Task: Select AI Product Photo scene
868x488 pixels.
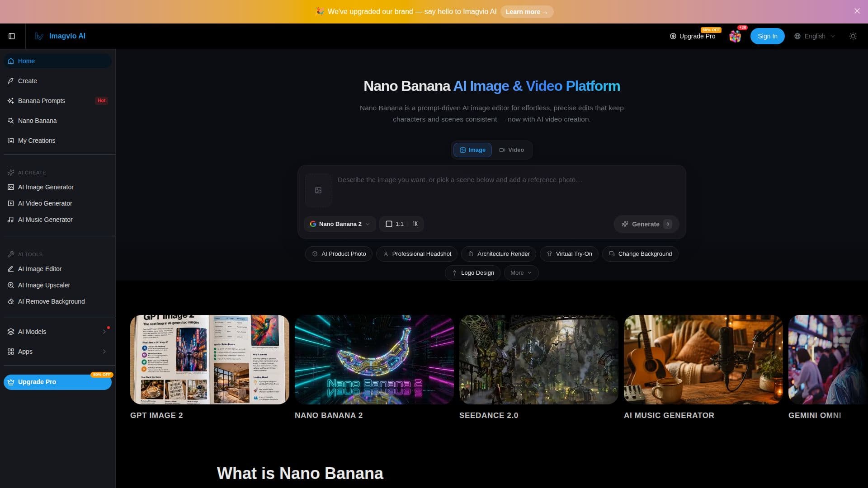Action: tap(339, 254)
